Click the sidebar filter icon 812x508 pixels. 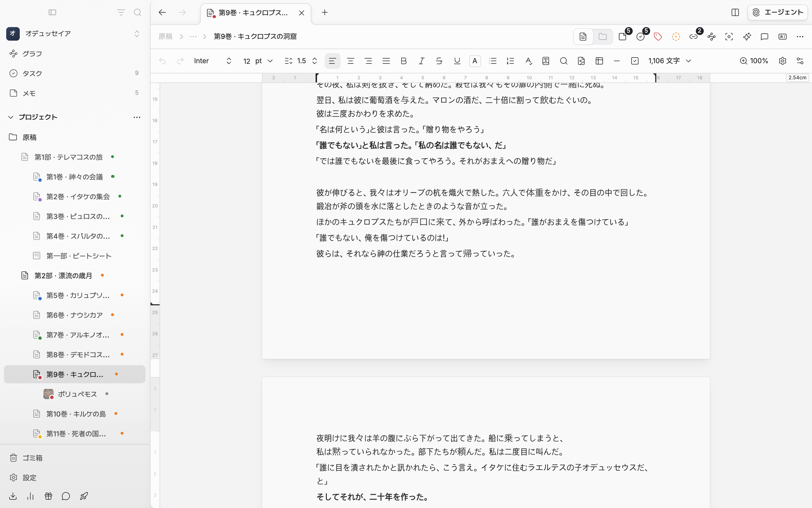click(121, 12)
